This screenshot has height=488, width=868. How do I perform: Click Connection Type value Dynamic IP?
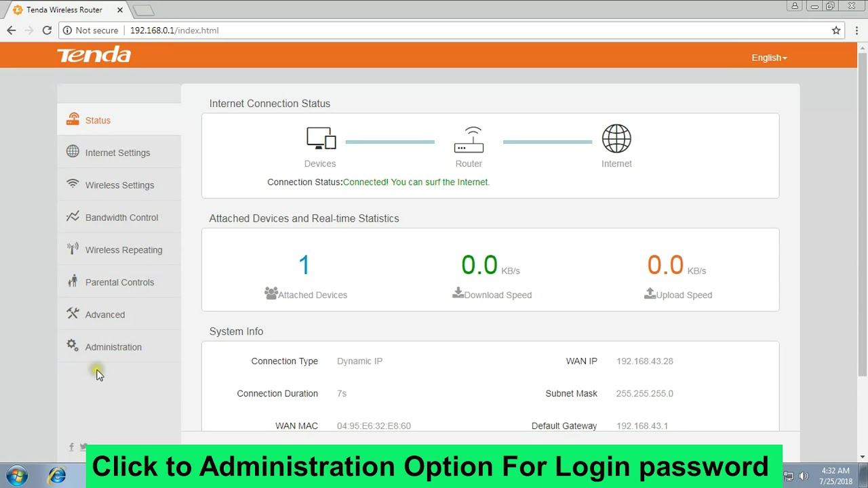360,361
